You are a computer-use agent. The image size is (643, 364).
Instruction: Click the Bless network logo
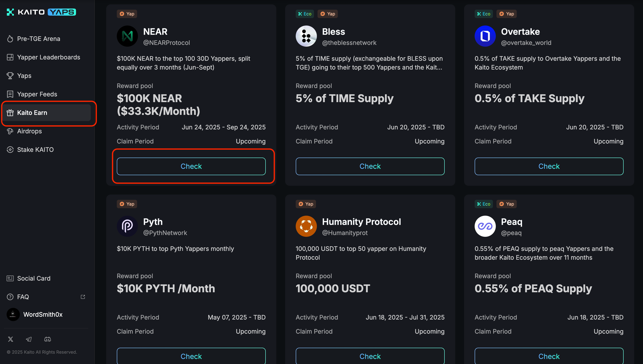pyautogui.click(x=306, y=36)
